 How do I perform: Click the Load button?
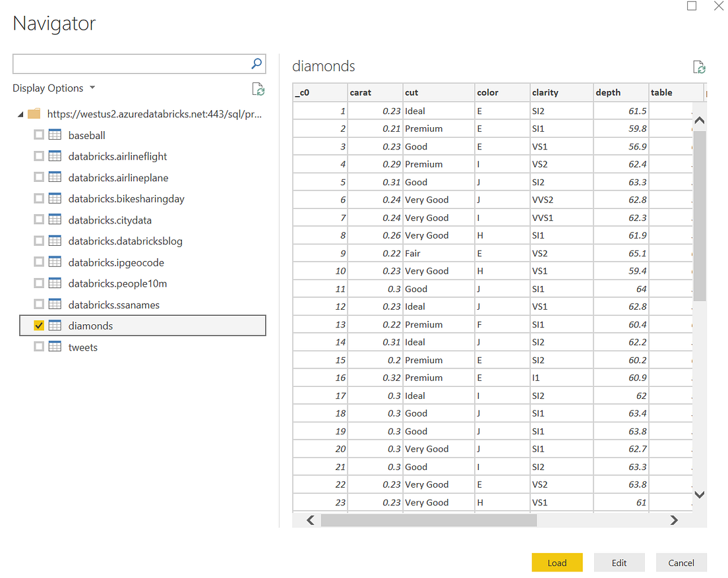click(x=557, y=562)
